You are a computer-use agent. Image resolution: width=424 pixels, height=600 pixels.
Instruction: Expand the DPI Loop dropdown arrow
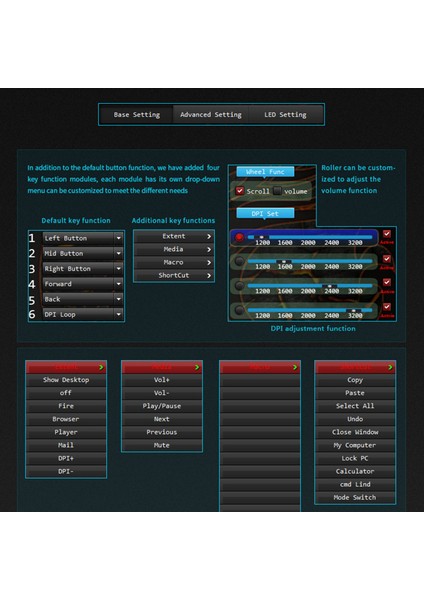[119, 314]
